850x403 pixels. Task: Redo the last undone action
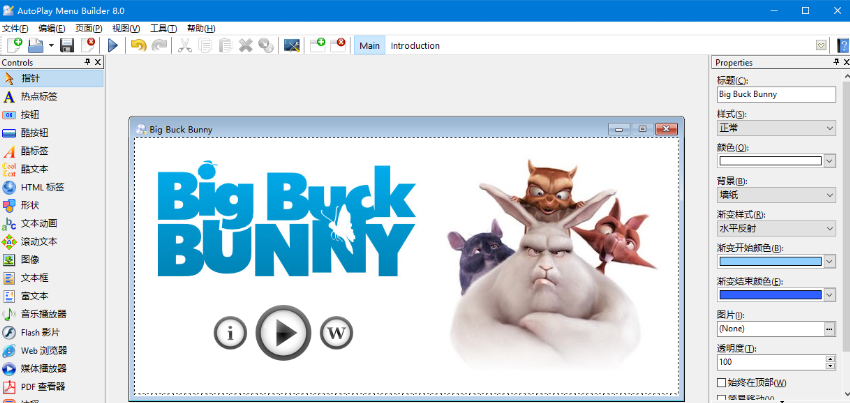click(159, 46)
